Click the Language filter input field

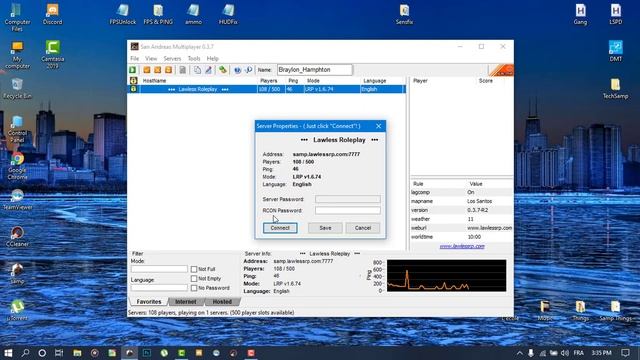coord(159,288)
